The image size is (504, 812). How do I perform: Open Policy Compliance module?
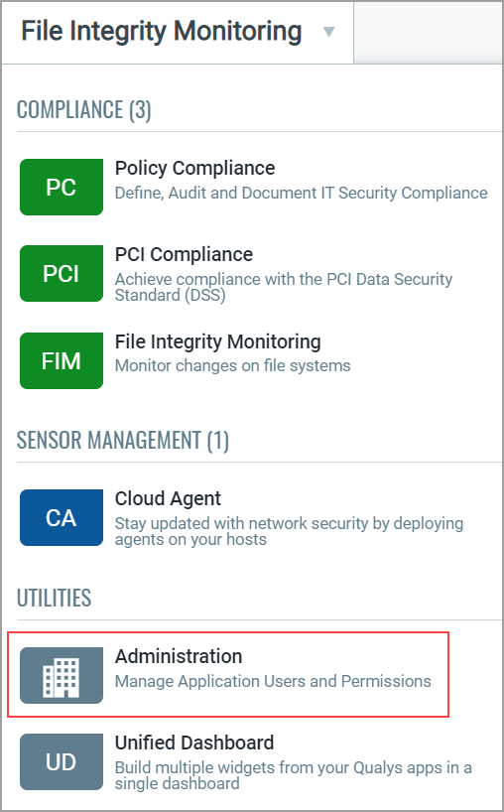(x=194, y=168)
